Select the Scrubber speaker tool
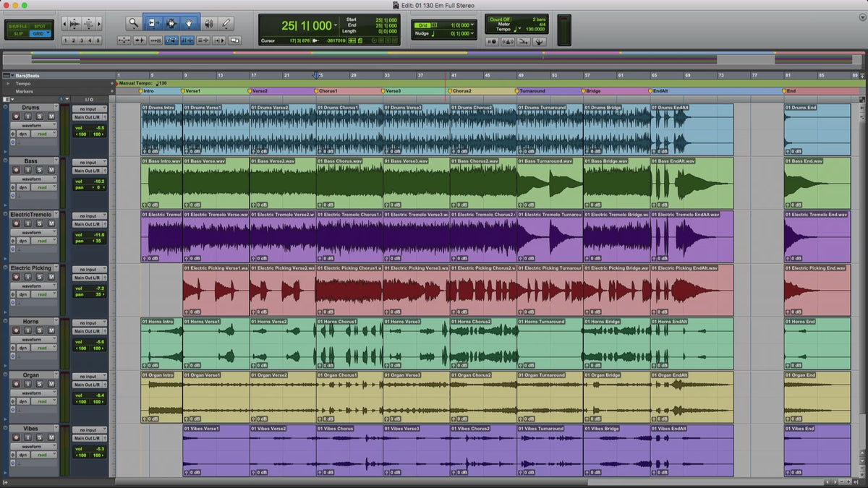This screenshot has width=868, height=488. pos(208,23)
